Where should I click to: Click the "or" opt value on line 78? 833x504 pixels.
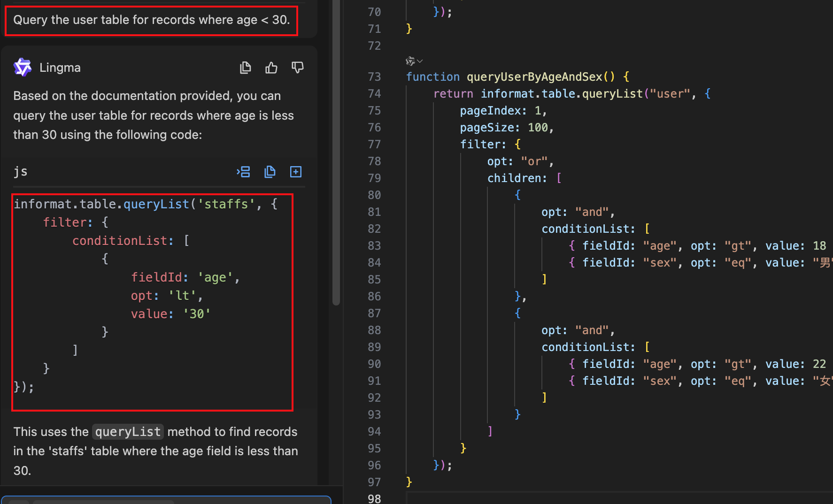(534, 161)
